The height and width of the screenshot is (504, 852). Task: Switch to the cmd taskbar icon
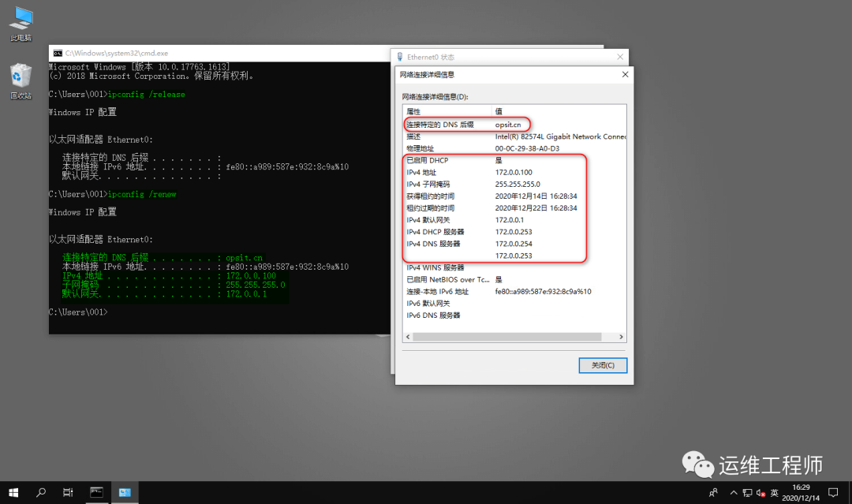point(97,493)
